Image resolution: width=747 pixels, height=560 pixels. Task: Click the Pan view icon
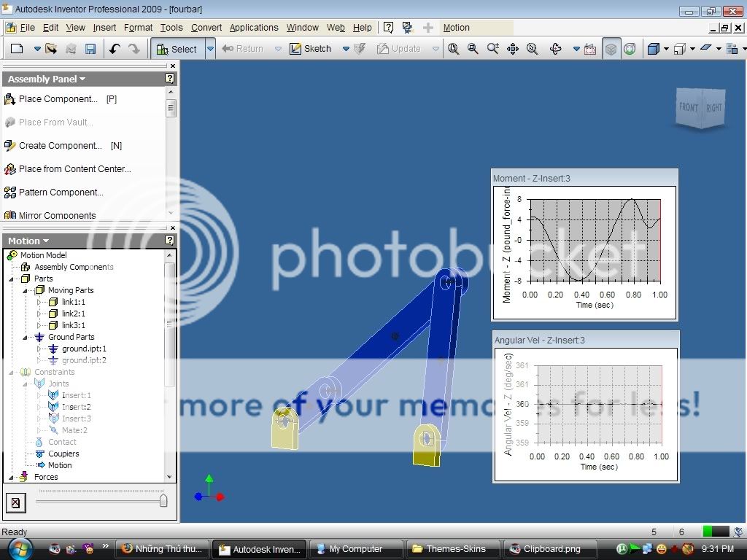[x=513, y=49]
